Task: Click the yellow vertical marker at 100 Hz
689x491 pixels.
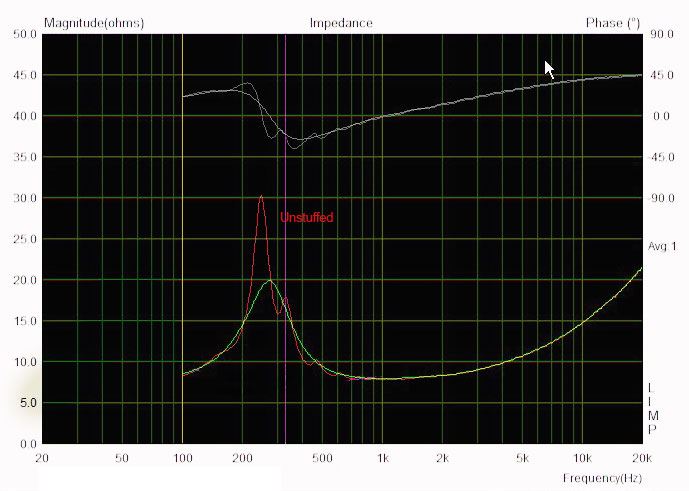Action: (x=182, y=240)
